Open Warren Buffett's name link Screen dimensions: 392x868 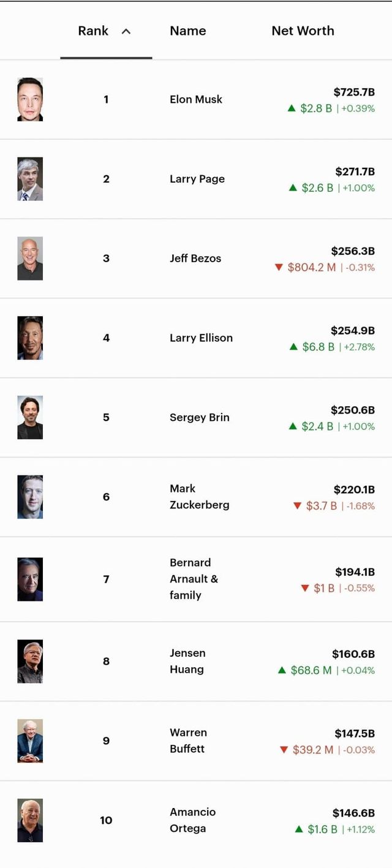(x=188, y=741)
